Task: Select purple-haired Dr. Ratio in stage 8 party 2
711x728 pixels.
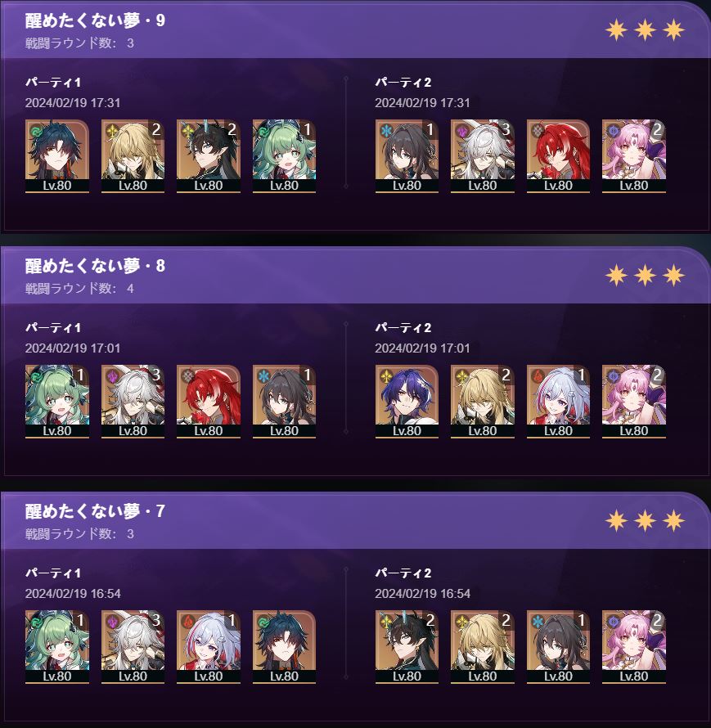Action: 407,402
